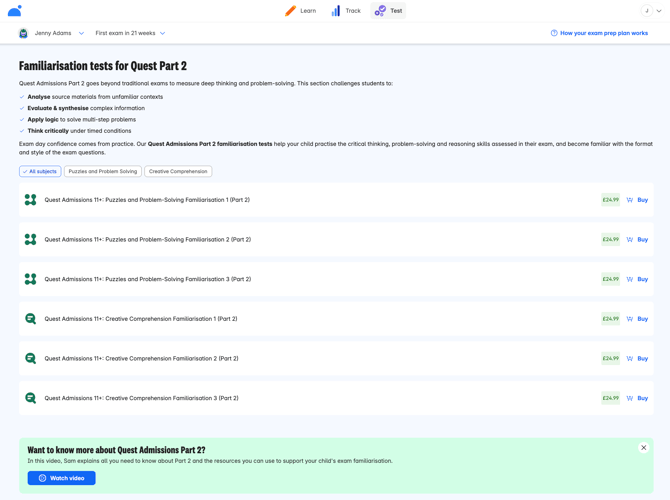Click Jenny Adams avatar icon

24,33
